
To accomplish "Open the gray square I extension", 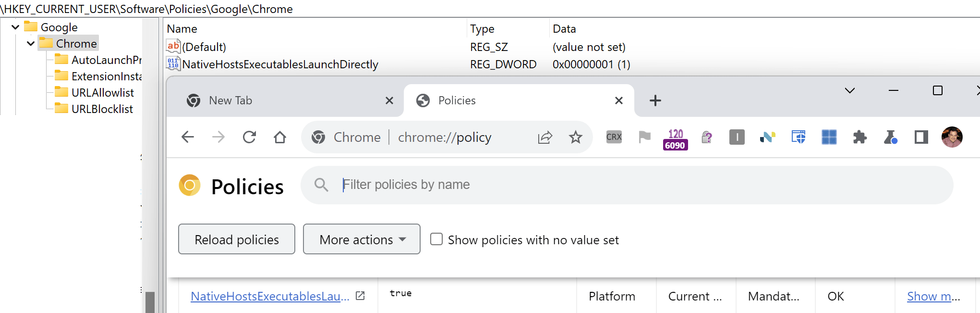I will pyautogui.click(x=737, y=137).
